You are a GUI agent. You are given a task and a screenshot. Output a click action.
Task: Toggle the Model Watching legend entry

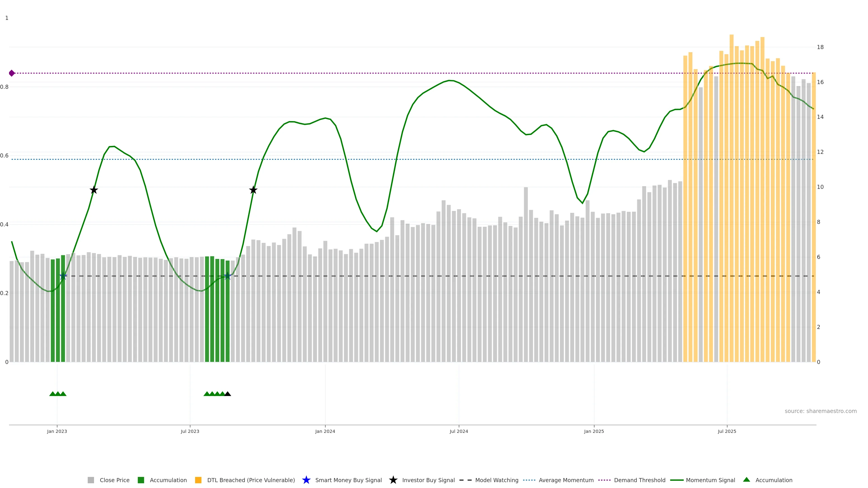[497, 480]
